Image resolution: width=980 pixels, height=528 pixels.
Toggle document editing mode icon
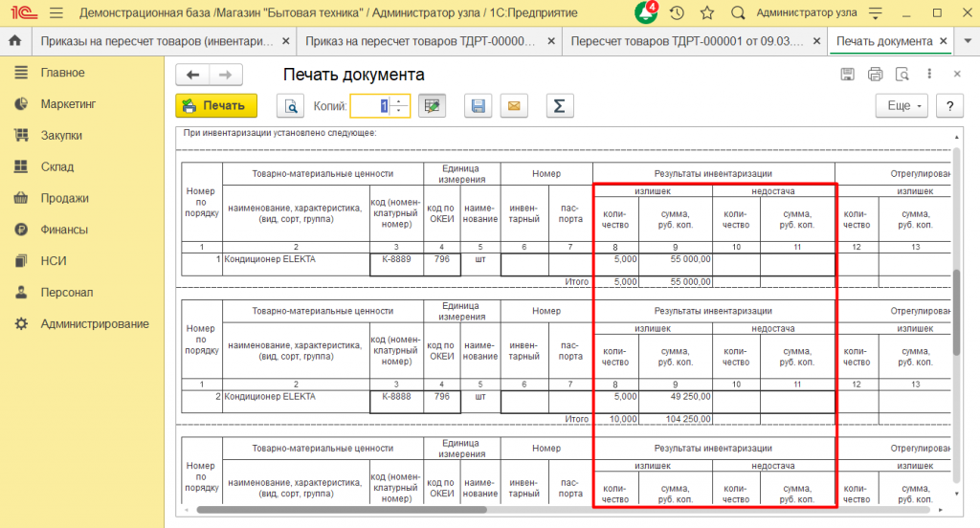pos(432,105)
